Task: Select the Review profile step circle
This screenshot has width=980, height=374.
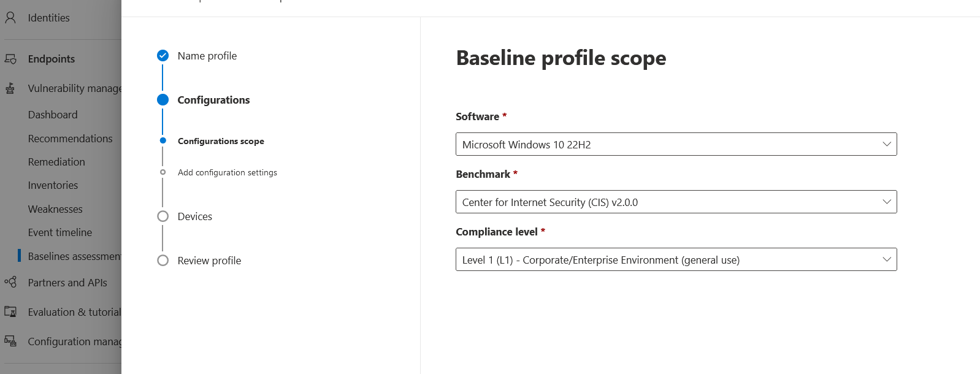Action: [x=163, y=261]
